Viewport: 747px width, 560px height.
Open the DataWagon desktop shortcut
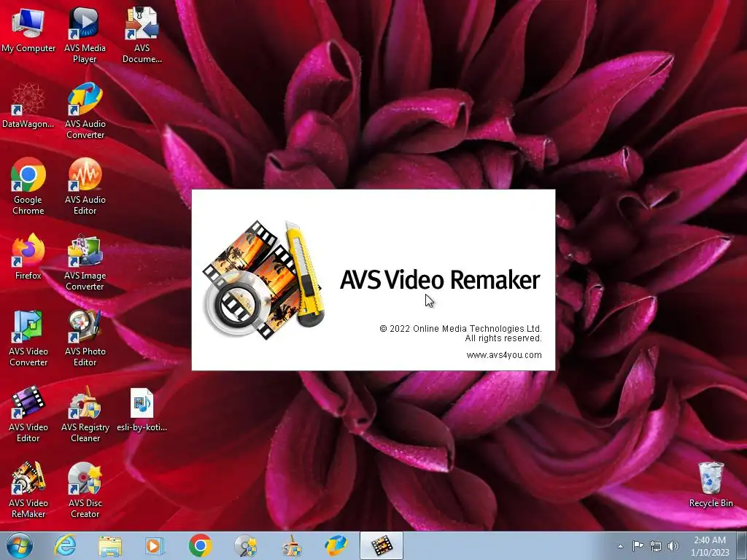tap(28, 106)
